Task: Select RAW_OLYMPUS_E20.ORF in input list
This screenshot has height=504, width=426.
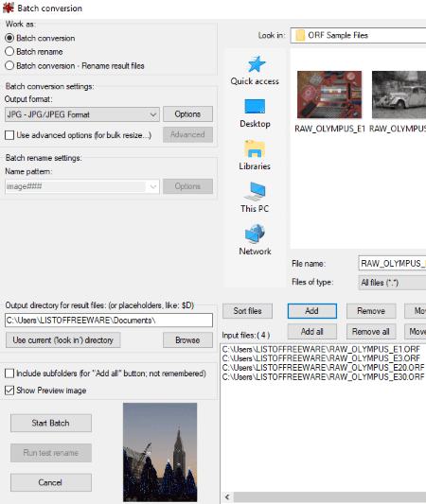Action: (324, 368)
